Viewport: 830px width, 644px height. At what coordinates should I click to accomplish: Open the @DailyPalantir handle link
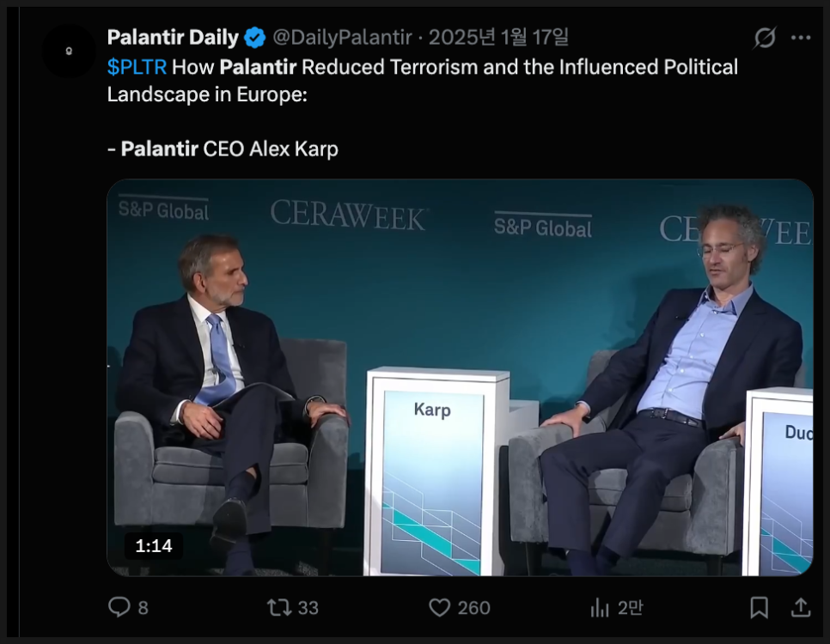pos(342,38)
